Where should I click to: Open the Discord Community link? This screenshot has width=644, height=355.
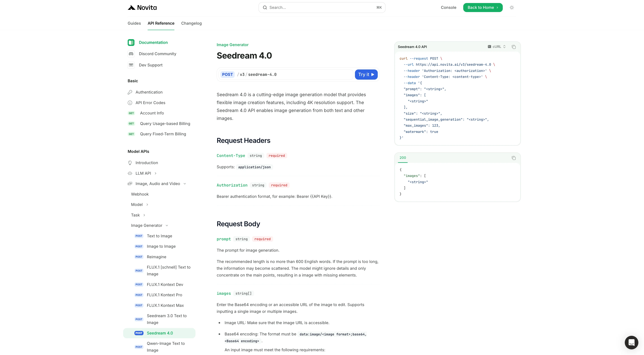pyautogui.click(x=157, y=54)
